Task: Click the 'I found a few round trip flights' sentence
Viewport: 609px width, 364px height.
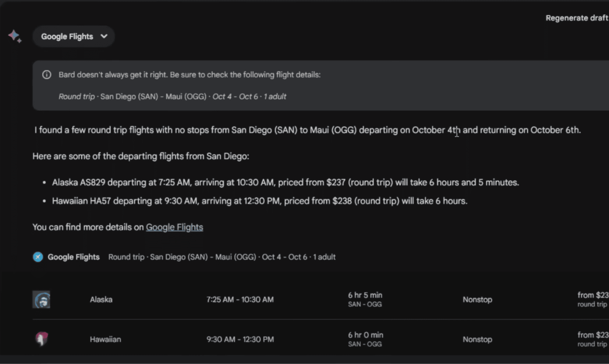Action: point(308,130)
